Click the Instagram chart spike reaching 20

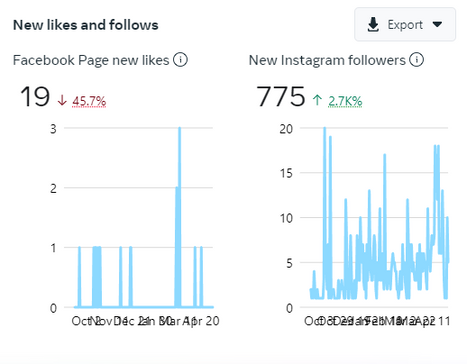[x=324, y=128]
